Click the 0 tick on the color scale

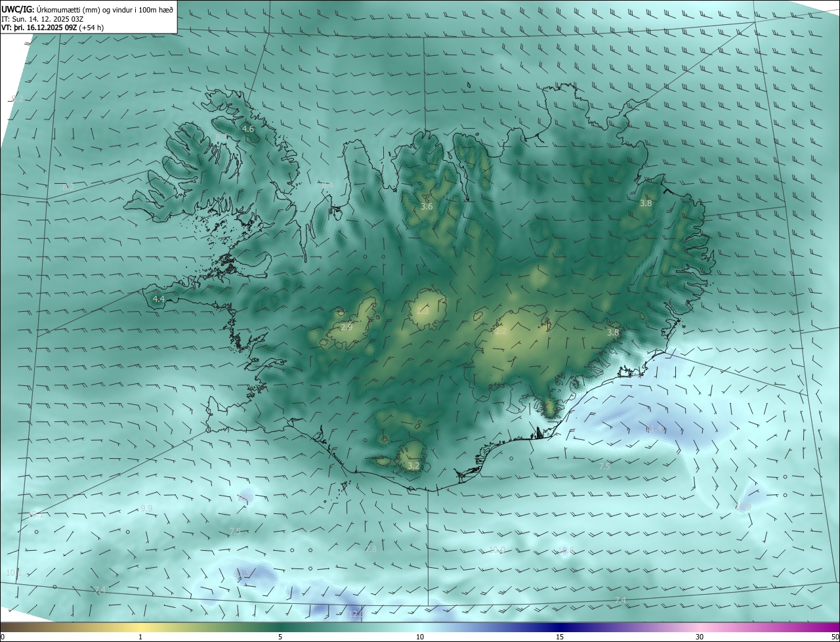pyautogui.click(x=3, y=637)
